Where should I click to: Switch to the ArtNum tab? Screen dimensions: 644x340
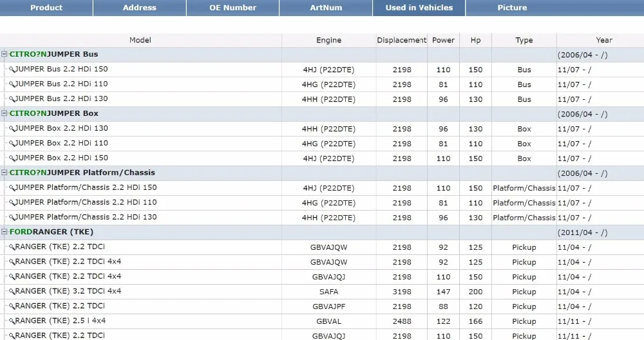(326, 8)
